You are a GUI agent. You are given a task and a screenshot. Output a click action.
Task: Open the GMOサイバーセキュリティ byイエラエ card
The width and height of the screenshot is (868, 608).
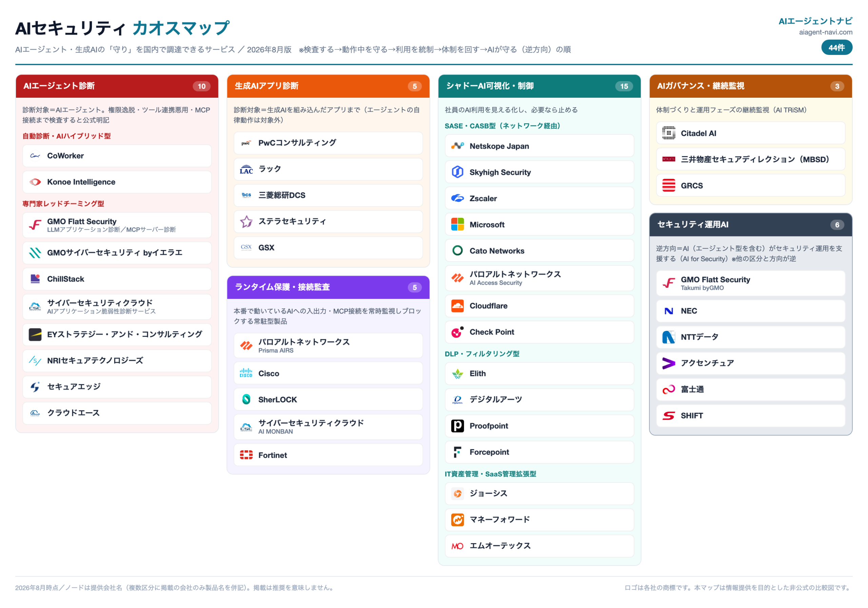point(117,253)
